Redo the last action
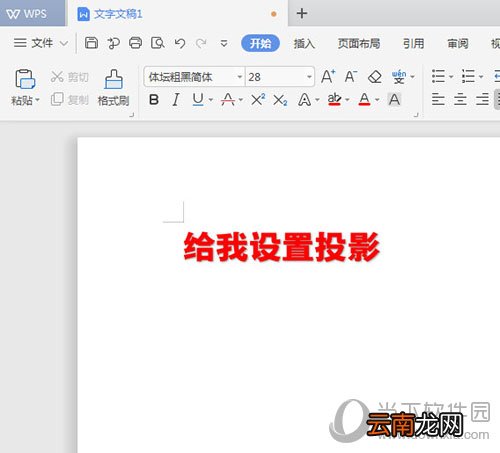The width and height of the screenshot is (500, 453). coord(201,43)
